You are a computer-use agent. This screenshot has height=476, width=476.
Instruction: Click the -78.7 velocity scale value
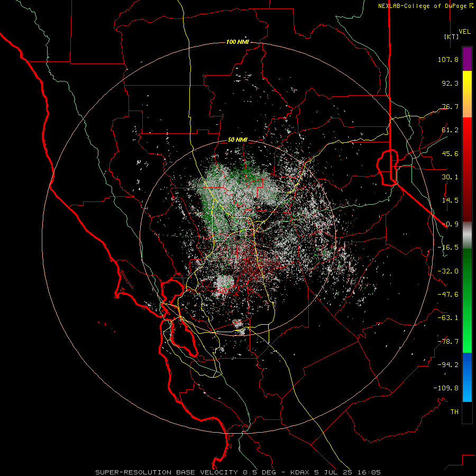[448, 342]
